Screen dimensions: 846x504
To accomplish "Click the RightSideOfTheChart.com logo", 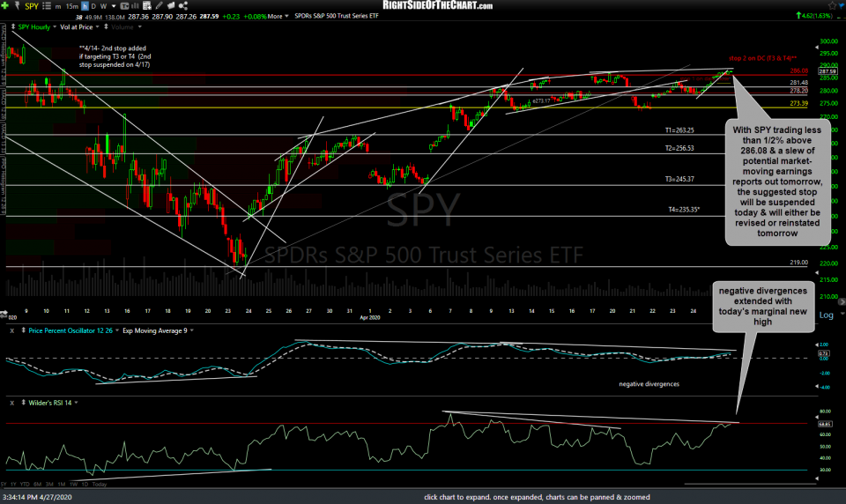I will click(x=438, y=5).
